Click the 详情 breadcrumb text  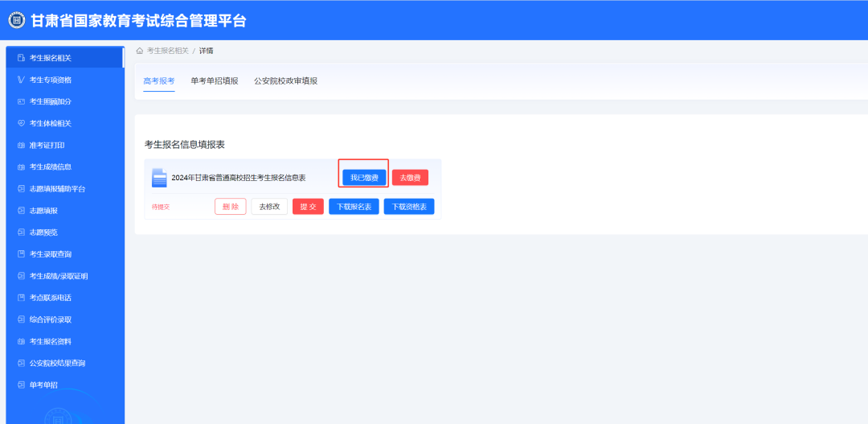coord(207,51)
